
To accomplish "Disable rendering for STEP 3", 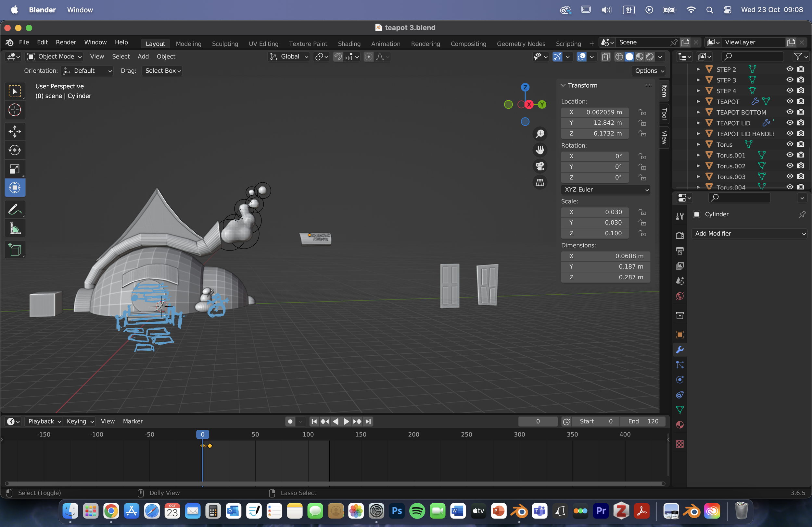I will (801, 80).
